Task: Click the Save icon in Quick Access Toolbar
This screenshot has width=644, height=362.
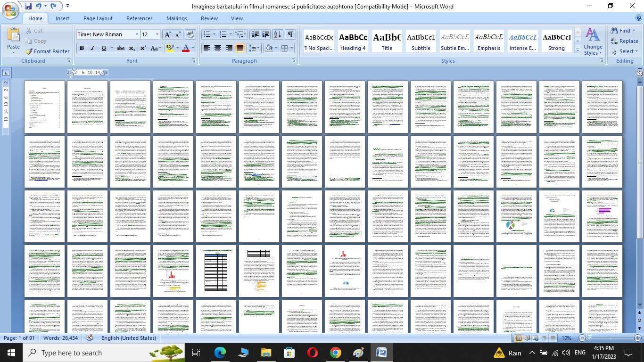Action: point(28,6)
